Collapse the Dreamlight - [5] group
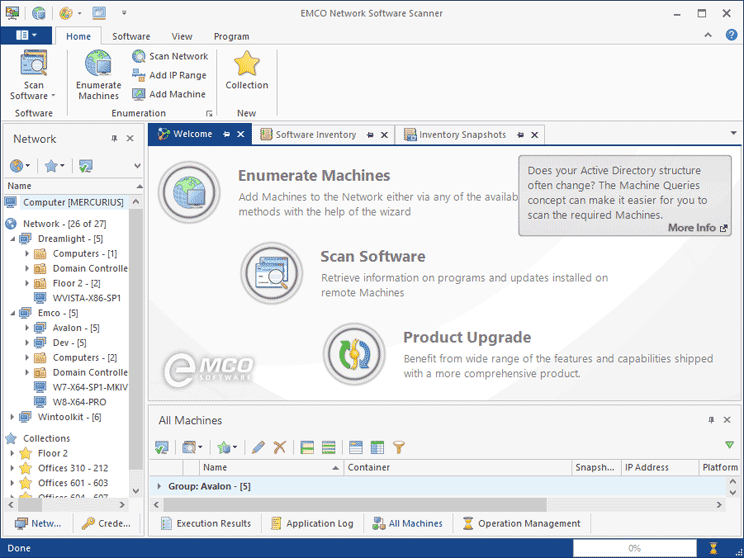 13,239
